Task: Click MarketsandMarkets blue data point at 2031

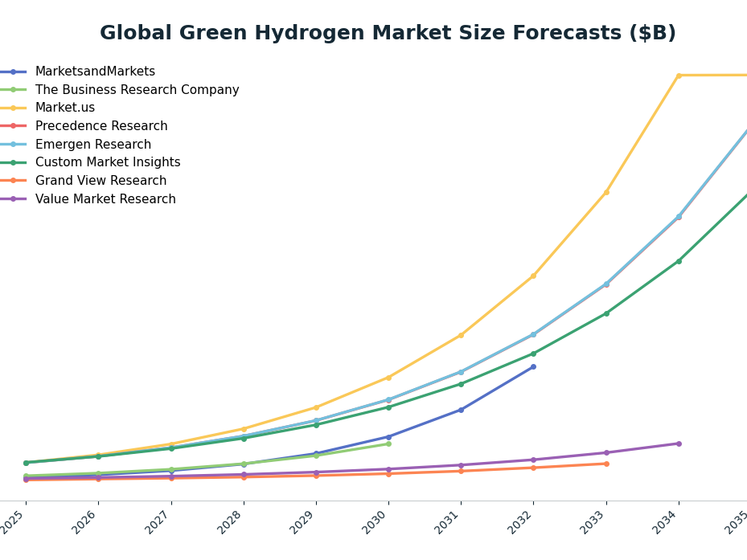Action: (462, 410)
